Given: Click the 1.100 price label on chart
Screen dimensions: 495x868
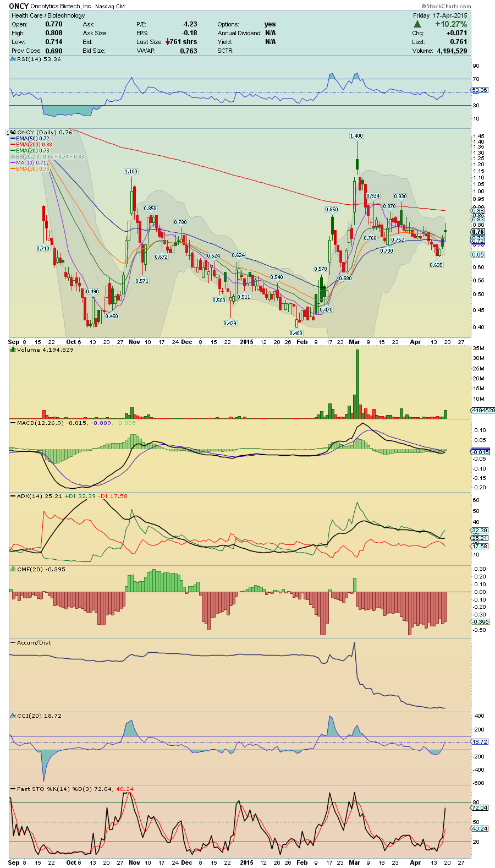Looking at the screenshot, I should pyautogui.click(x=131, y=172).
